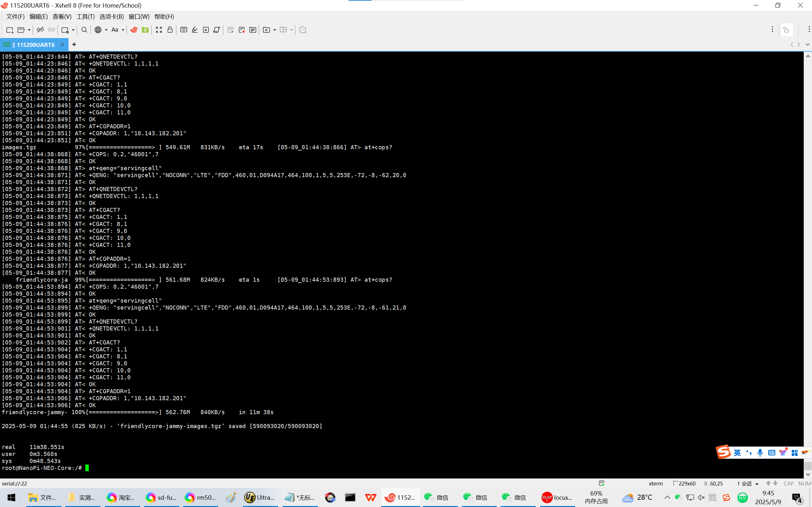Open the speech bubble help icon
The height and width of the screenshot is (507, 812).
(302, 30)
